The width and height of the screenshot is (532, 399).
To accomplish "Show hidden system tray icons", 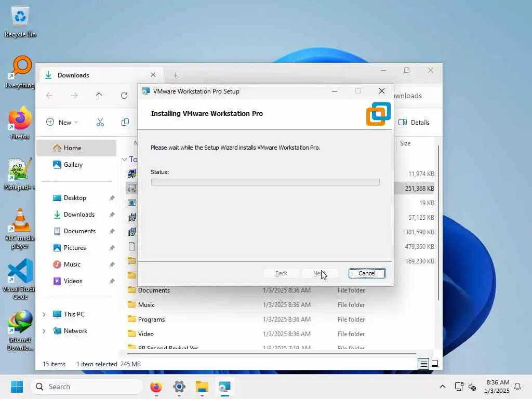I will pyautogui.click(x=443, y=387).
